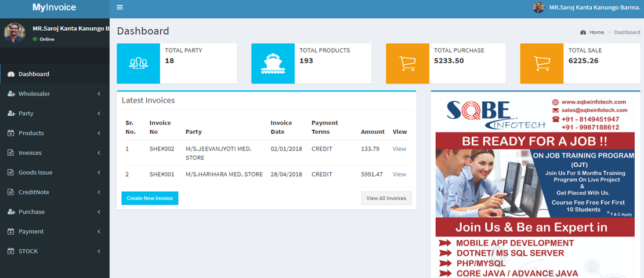Open the STOCK menu item
Image resolution: width=644 pixels, height=278 pixels.
[55, 251]
